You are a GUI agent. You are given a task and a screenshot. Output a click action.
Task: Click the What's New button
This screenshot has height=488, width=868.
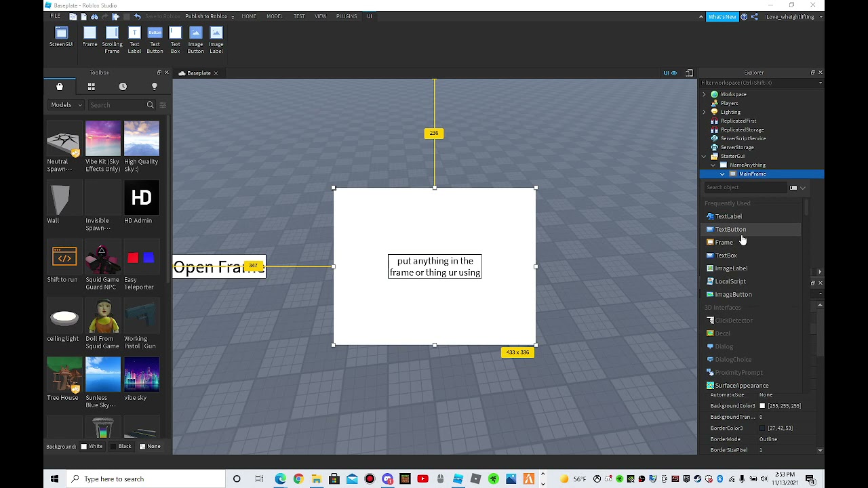(x=722, y=16)
